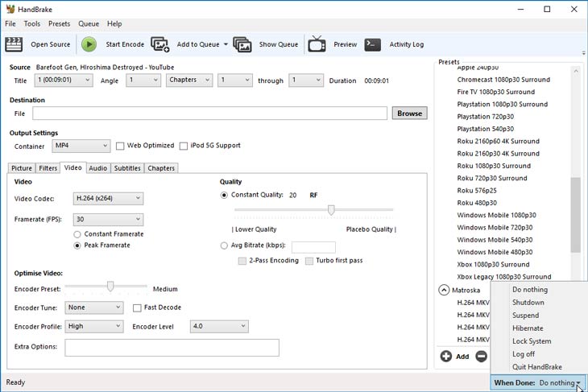Open the Encoder Profile dropdown
Viewport: 588px width, 392px height.
(94, 327)
